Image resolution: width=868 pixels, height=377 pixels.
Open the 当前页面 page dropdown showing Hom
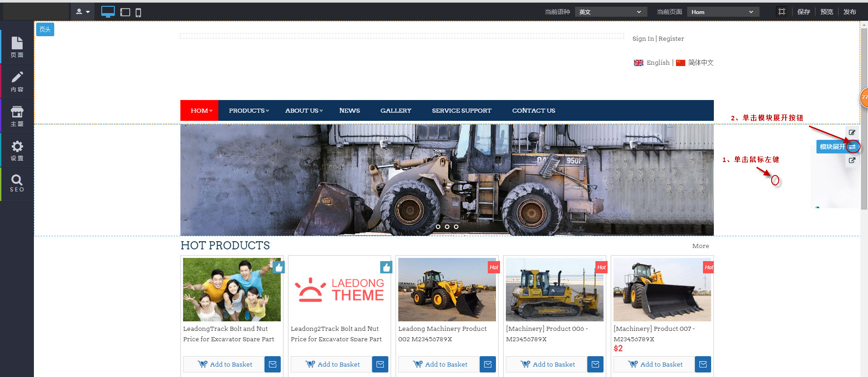point(722,12)
